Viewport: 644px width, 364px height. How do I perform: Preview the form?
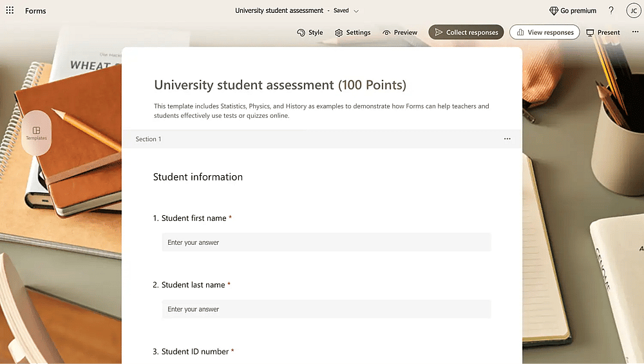(x=400, y=32)
